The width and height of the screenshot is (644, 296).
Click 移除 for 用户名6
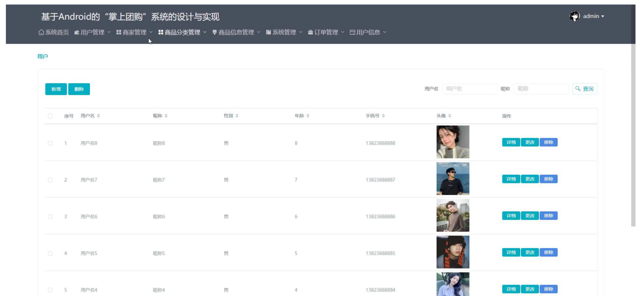pyautogui.click(x=548, y=216)
